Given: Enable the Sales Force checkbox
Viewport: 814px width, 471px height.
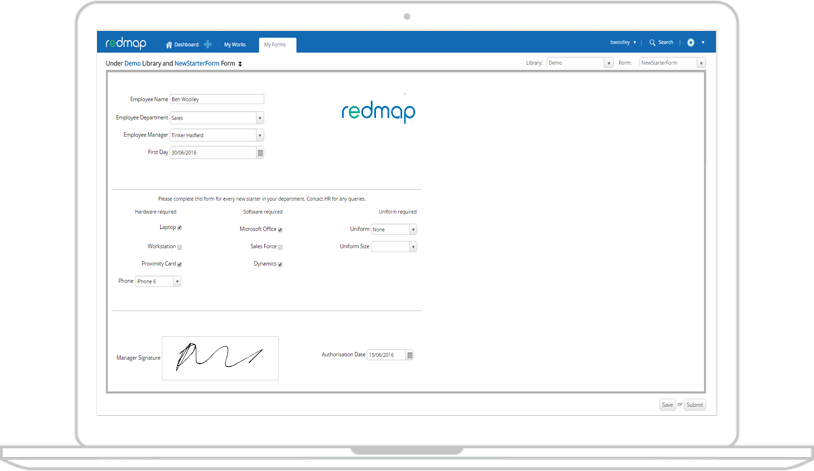Looking at the screenshot, I should (280, 247).
